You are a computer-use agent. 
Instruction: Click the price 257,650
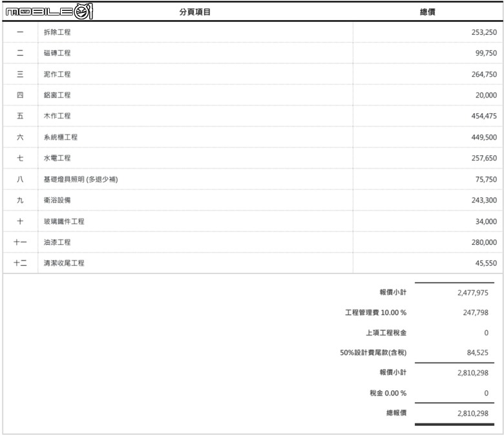point(484,158)
